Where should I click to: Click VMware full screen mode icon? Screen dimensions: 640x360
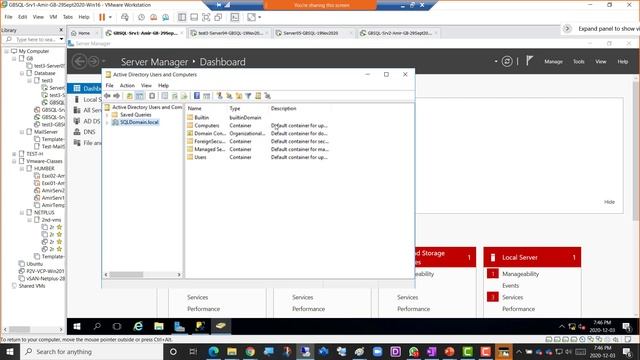[x=206, y=17]
